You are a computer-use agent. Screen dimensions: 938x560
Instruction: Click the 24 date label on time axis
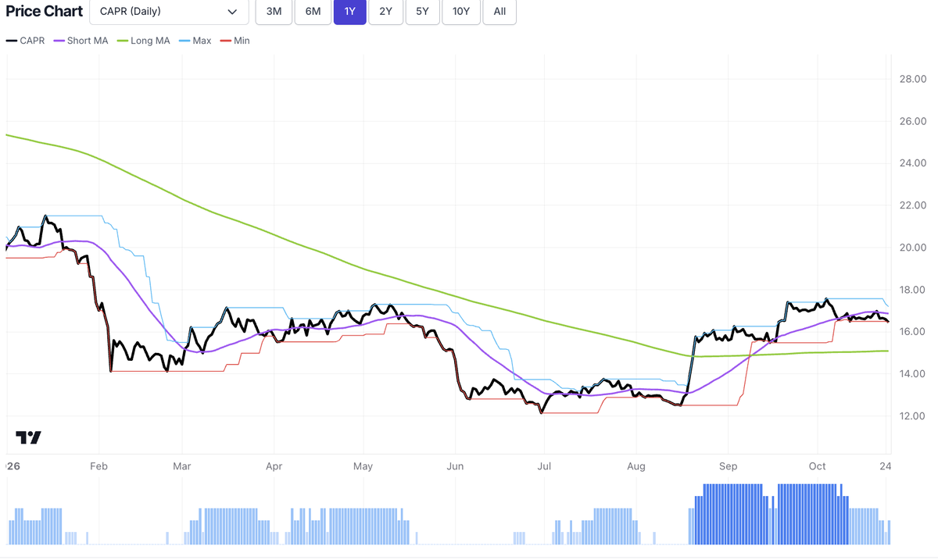[884, 466]
